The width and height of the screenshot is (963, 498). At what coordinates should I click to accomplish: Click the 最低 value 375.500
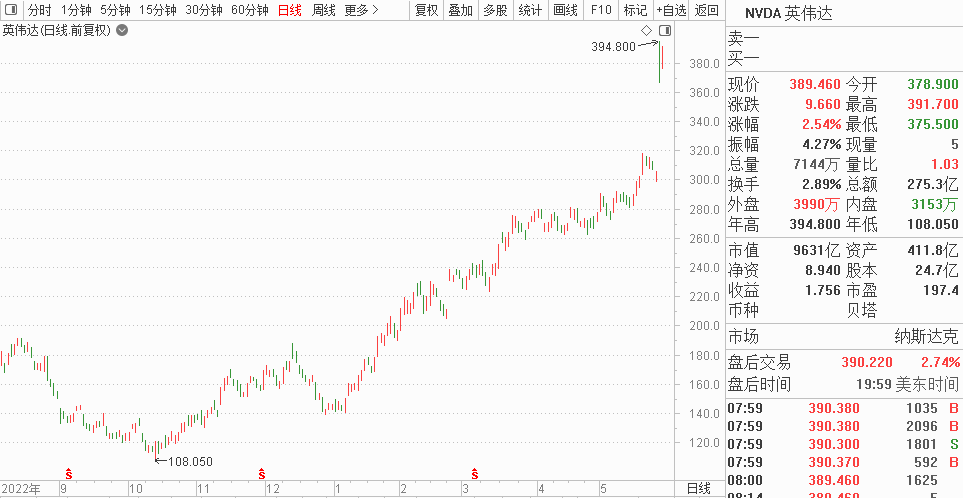tap(933, 124)
